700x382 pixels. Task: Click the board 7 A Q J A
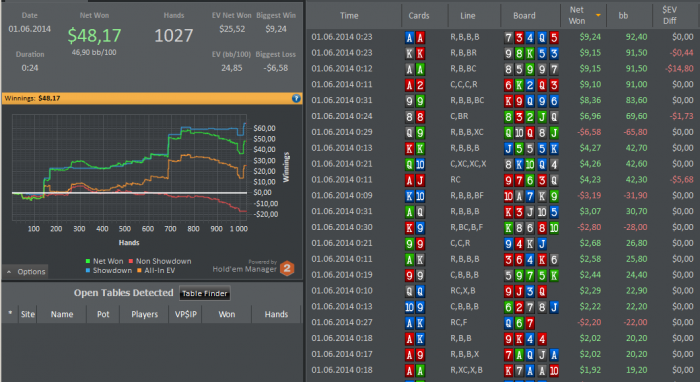point(531,354)
